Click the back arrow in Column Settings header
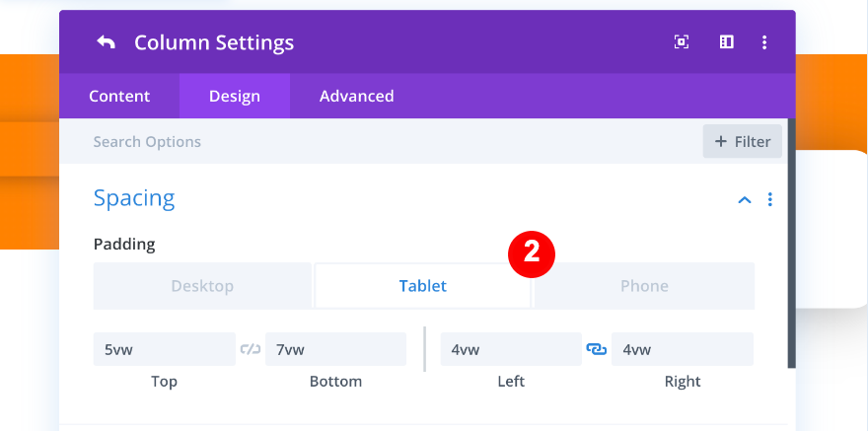Screen dimensions: 868x431 pos(107,42)
